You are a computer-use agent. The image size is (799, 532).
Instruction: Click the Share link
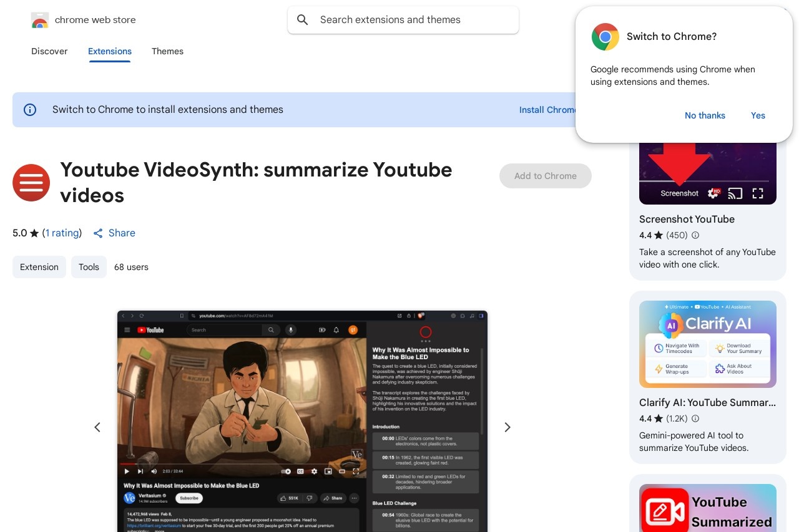pyautogui.click(x=114, y=233)
